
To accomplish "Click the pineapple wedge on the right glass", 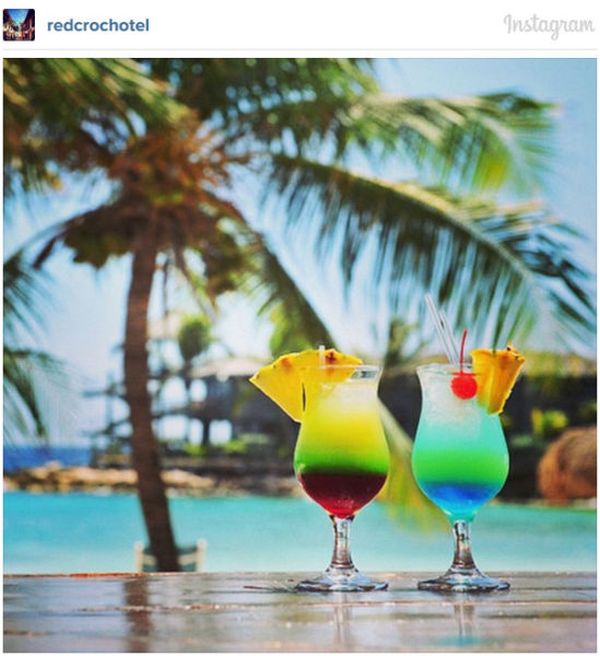I will coord(497,378).
